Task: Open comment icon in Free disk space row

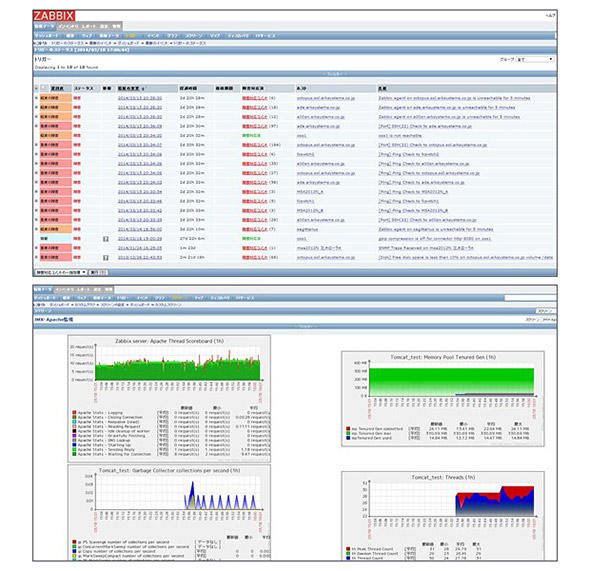Action: tap(106, 258)
